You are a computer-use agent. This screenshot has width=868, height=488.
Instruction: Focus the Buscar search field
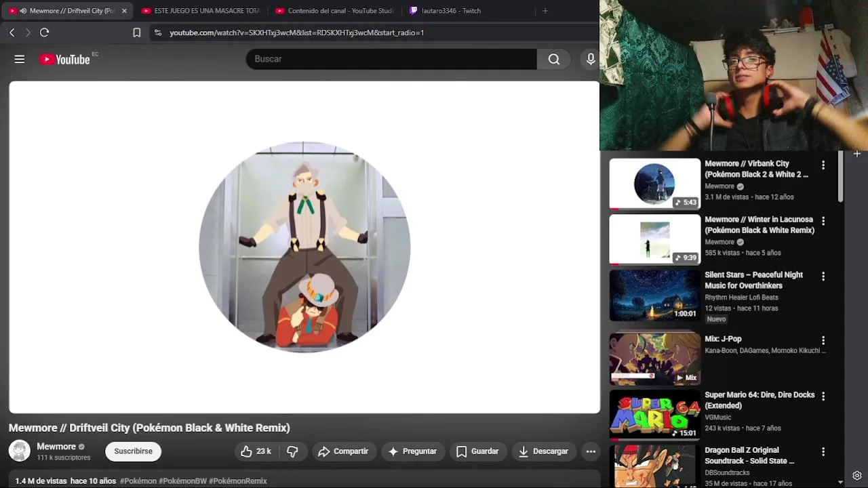point(391,59)
